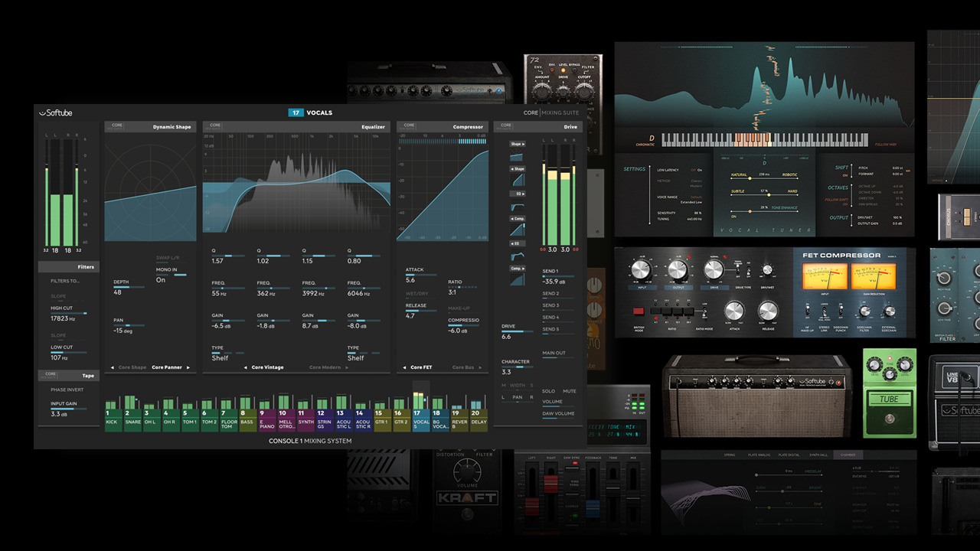
Task: Select the 'Comp. ▸' routing icon in Drive
Action: 518,269
